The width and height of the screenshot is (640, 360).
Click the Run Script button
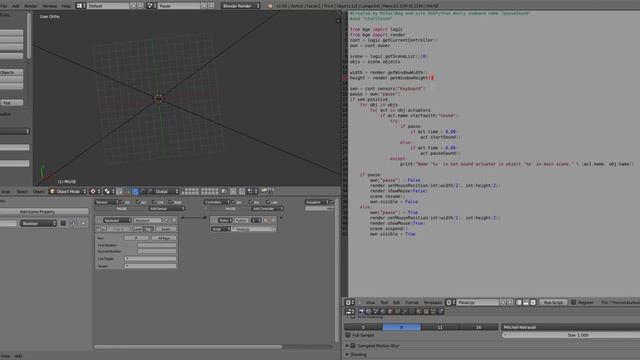tap(553, 302)
